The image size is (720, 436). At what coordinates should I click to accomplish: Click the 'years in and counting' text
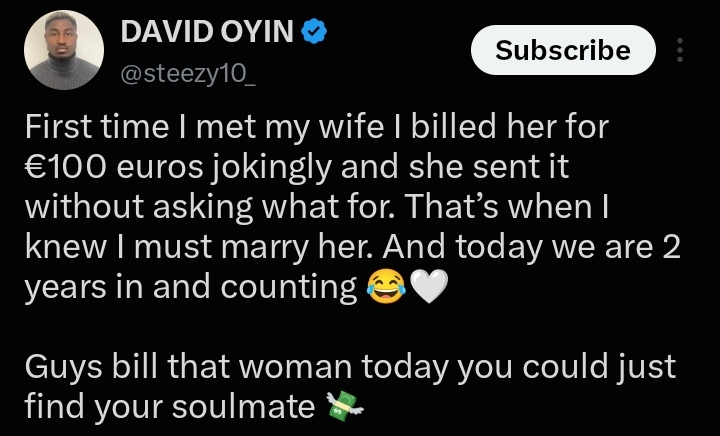[x=191, y=287]
